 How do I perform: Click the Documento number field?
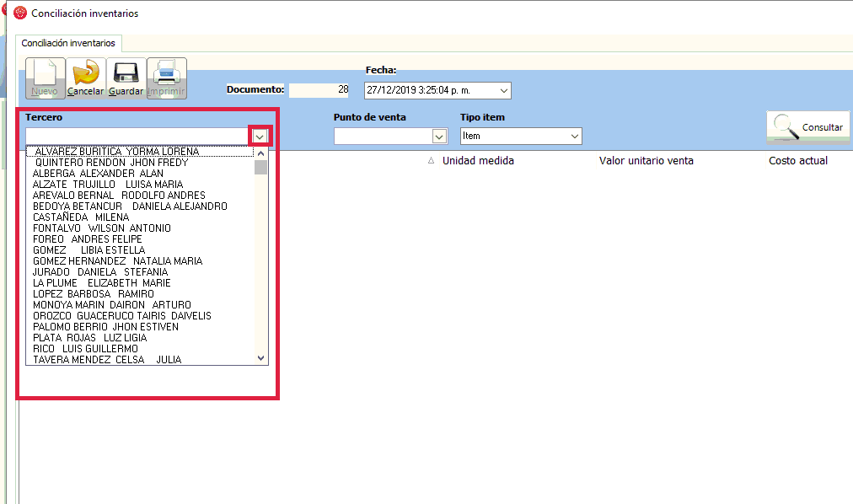(x=320, y=90)
